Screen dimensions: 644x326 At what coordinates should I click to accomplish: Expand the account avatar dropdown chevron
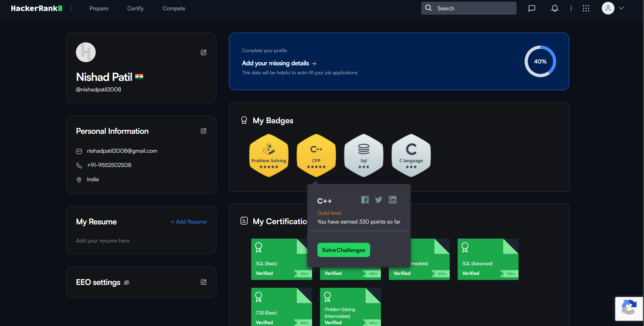[621, 8]
